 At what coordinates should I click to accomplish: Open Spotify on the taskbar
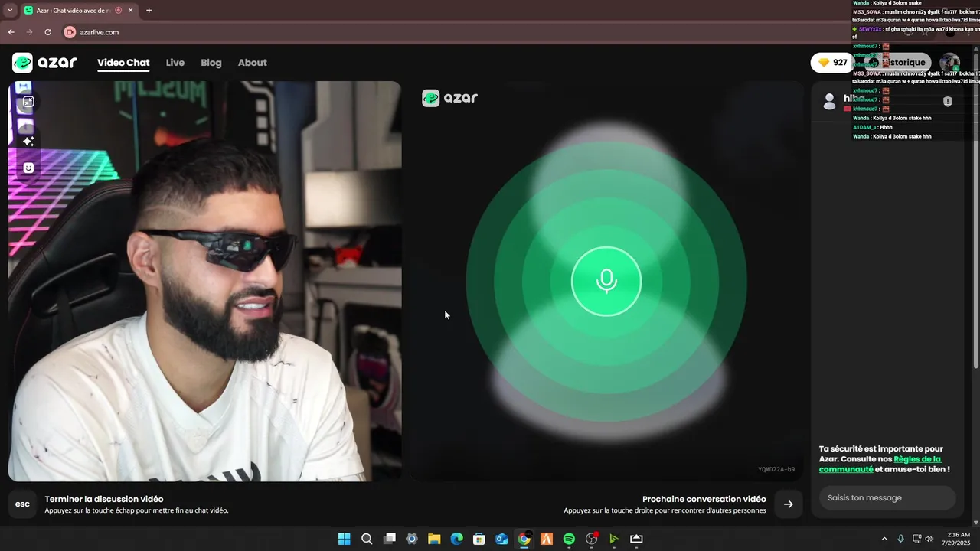coord(569,539)
